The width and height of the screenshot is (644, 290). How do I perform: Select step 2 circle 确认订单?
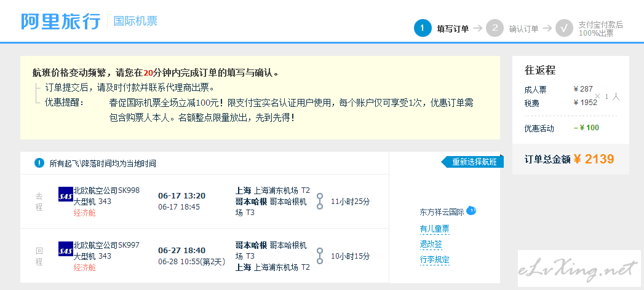[495, 28]
